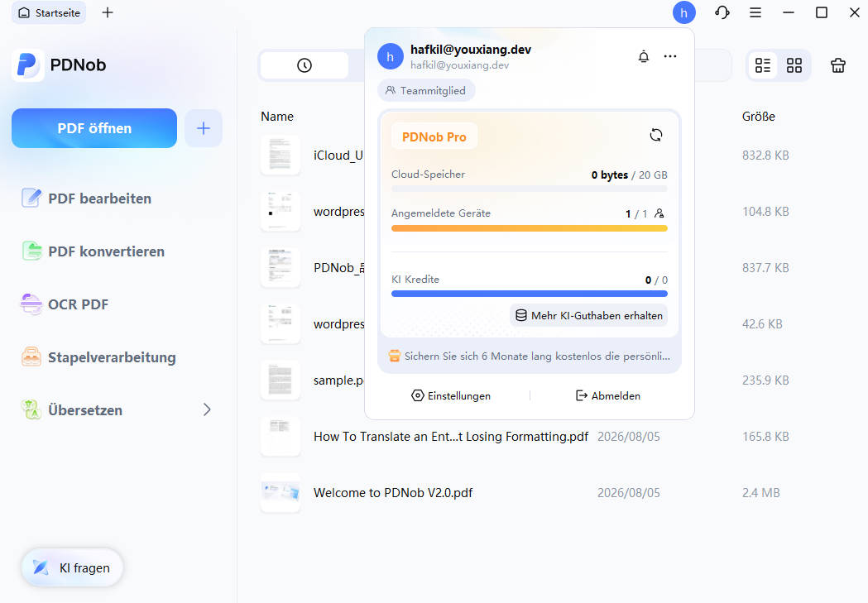Screen dimensions: 868x603
Task: Click the device management icon beside 1 / 1
Action: point(659,213)
